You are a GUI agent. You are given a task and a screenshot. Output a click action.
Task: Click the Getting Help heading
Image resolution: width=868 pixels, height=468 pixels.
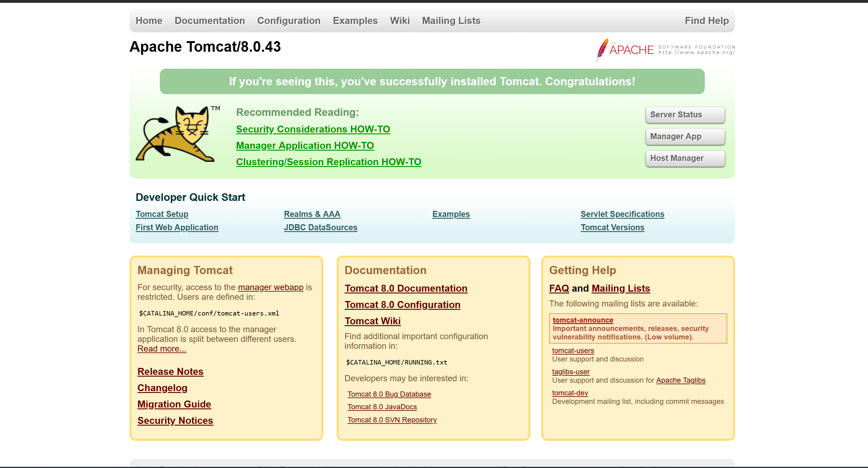click(x=583, y=270)
